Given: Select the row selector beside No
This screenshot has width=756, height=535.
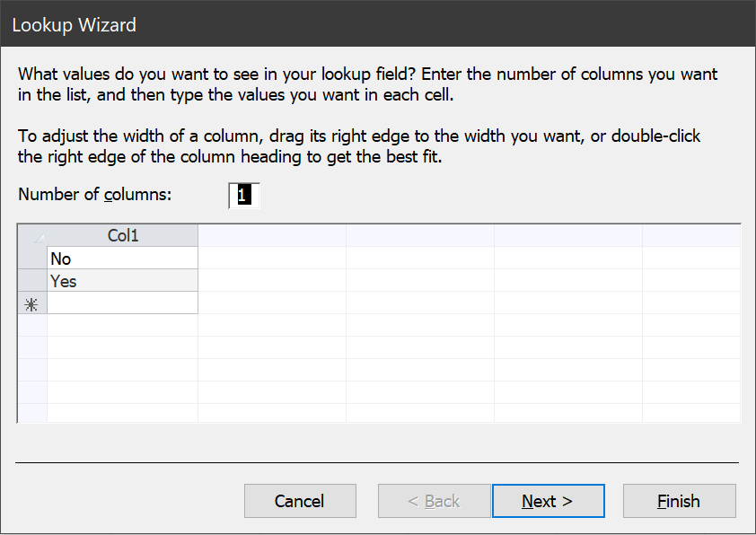Looking at the screenshot, I should [x=31, y=259].
